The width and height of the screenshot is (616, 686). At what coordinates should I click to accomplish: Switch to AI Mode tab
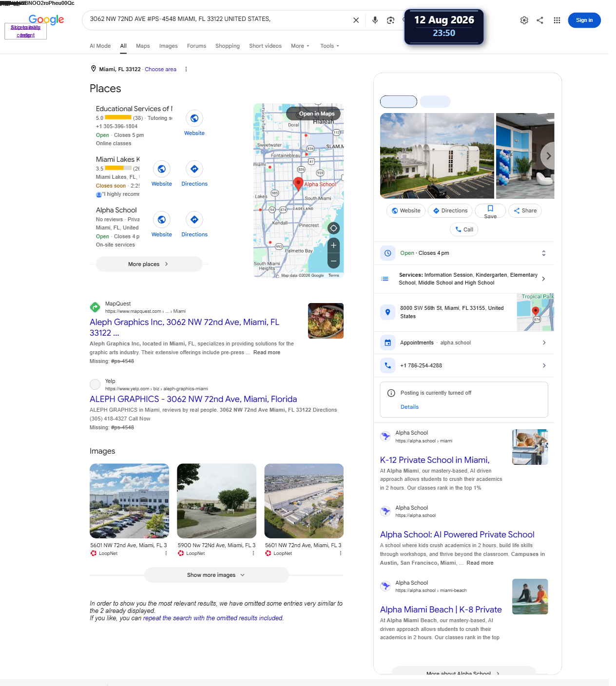pos(100,46)
